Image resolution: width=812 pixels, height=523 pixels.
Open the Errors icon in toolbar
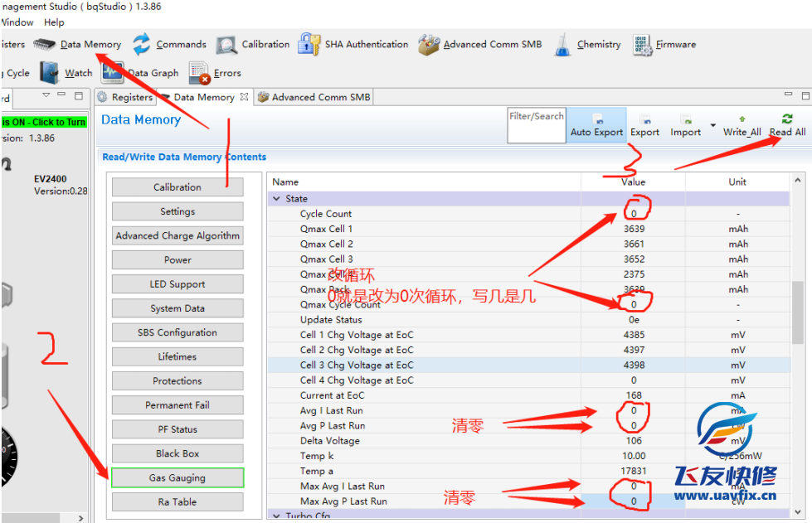[200, 74]
